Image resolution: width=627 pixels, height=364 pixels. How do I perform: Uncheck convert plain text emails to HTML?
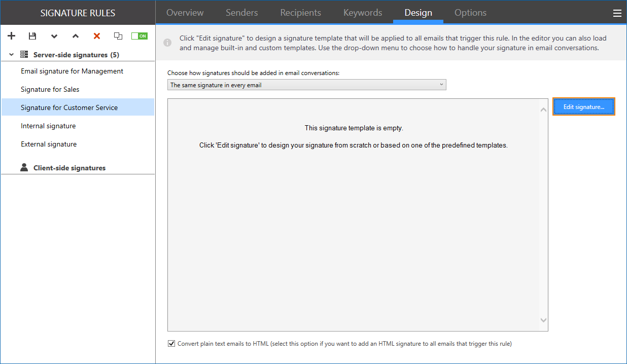click(x=171, y=343)
